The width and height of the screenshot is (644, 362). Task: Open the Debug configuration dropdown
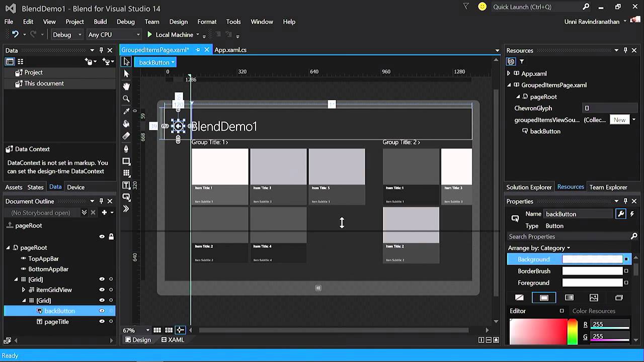[x=67, y=35]
